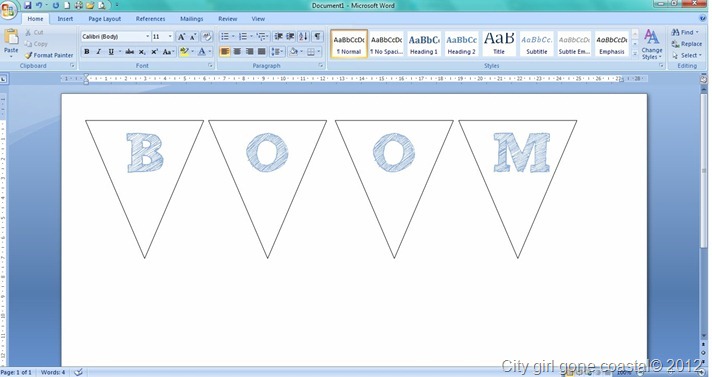Open the Clipboard dialog launcher
The width and height of the screenshot is (712, 377).
coord(72,66)
